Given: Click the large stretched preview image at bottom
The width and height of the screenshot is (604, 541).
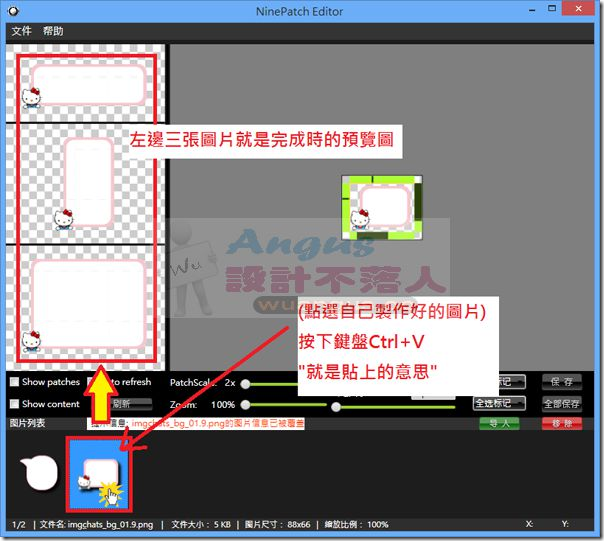Looking at the screenshot, I should pos(85,307).
